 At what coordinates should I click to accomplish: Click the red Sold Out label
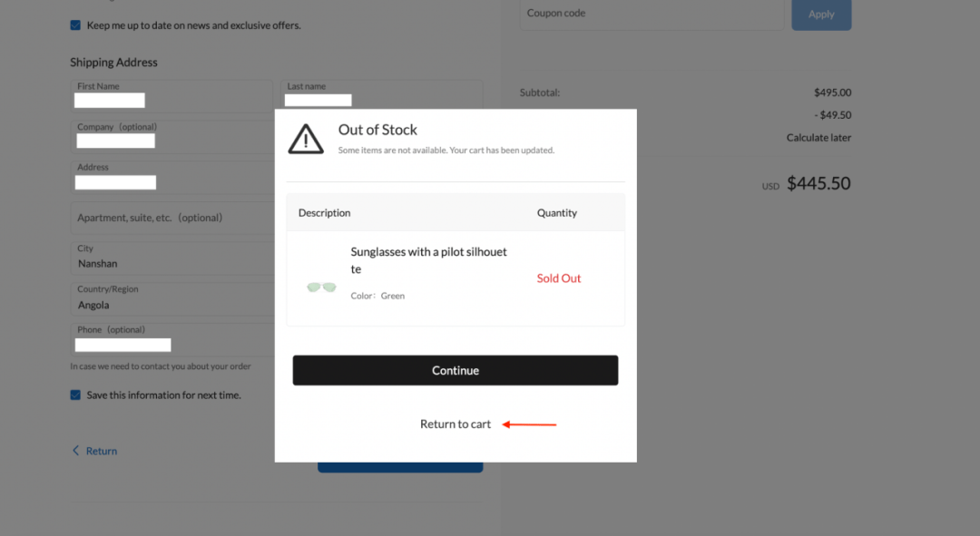[558, 278]
